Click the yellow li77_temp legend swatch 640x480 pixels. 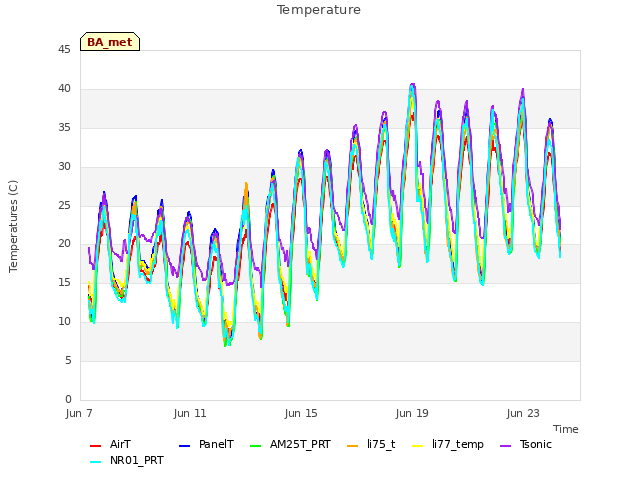click(x=418, y=446)
